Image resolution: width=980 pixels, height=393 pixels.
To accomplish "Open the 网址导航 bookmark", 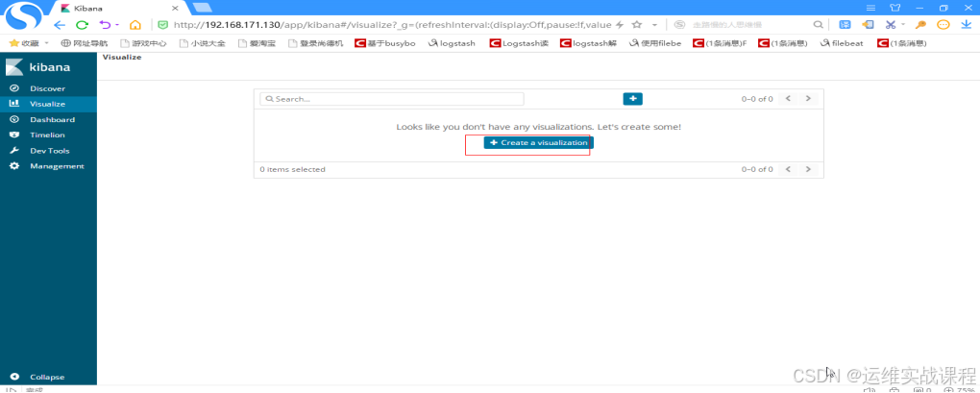I will tap(85, 43).
